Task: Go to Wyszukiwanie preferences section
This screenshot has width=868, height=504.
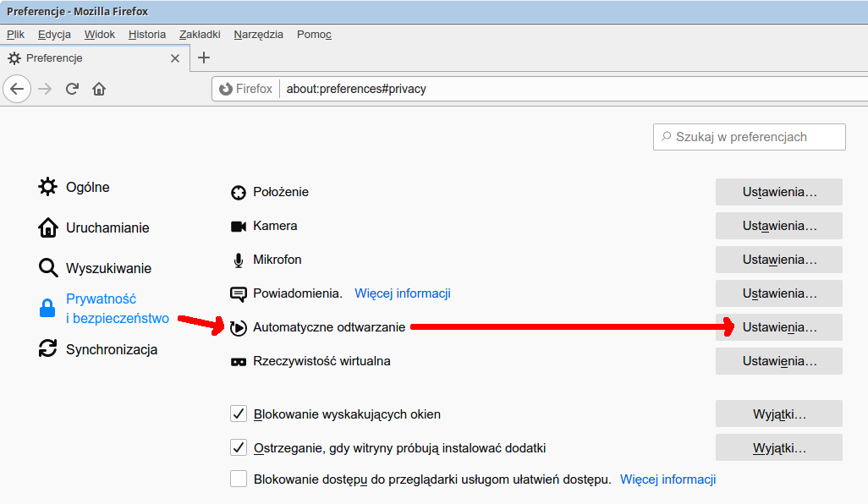Action: tap(95, 268)
